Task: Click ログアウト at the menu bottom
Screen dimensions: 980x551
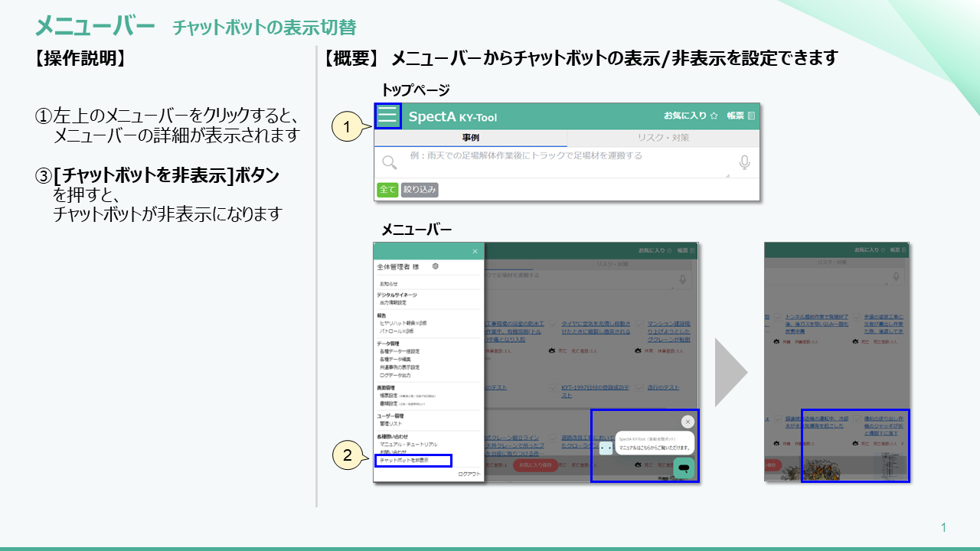Action: [469, 474]
